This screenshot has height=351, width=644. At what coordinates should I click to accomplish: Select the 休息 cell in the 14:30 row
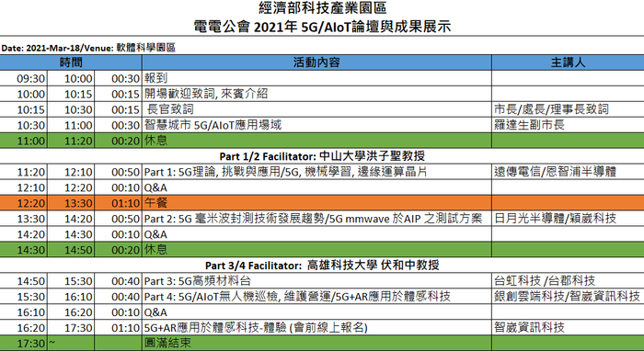pyautogui.click(x=316, y=250)
